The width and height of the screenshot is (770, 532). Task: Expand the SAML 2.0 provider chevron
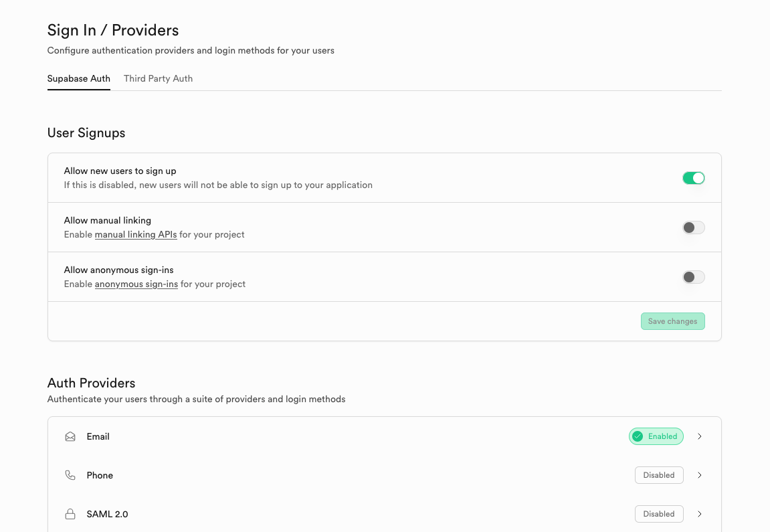700,514
